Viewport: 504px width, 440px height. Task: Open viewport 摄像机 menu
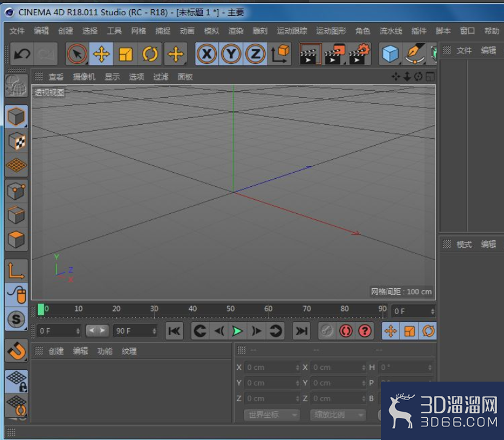[x=84, y=77]
